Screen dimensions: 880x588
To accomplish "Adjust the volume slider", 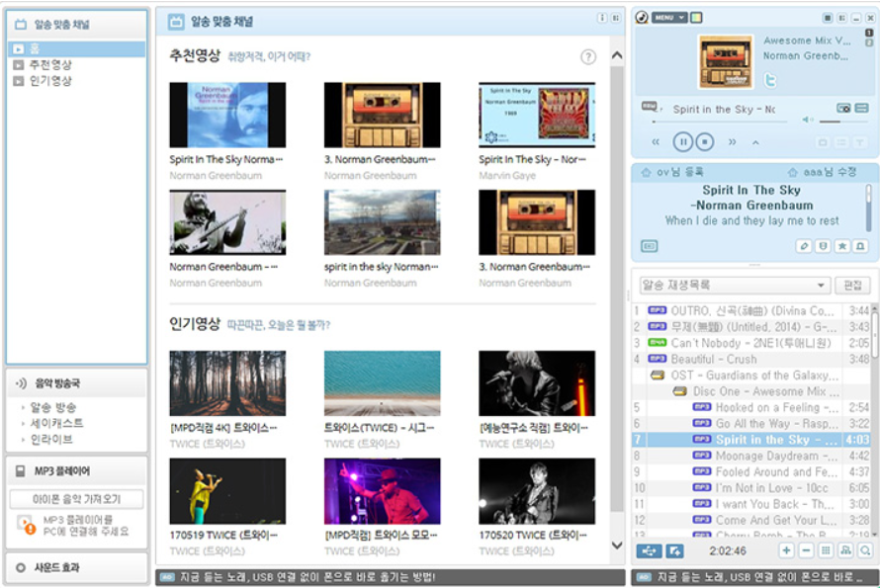I will tap(843, 122).
